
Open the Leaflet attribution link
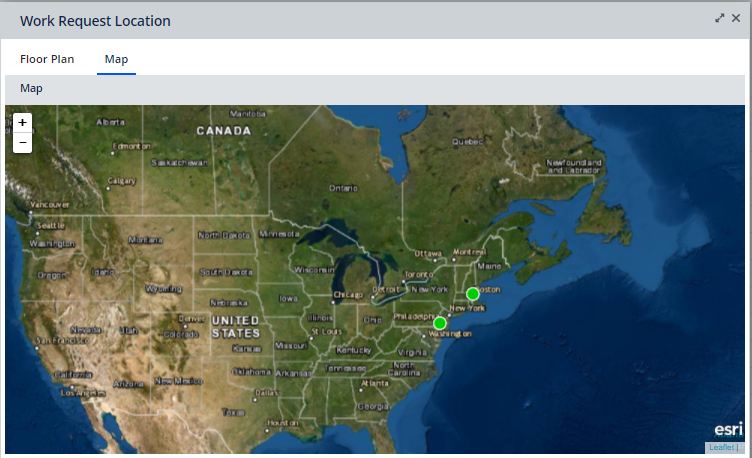pos(721,447)
